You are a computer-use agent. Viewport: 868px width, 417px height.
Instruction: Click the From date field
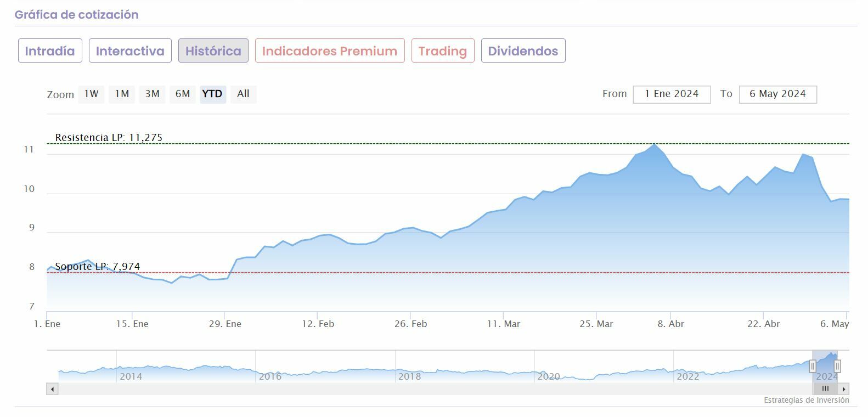(672, 94)
